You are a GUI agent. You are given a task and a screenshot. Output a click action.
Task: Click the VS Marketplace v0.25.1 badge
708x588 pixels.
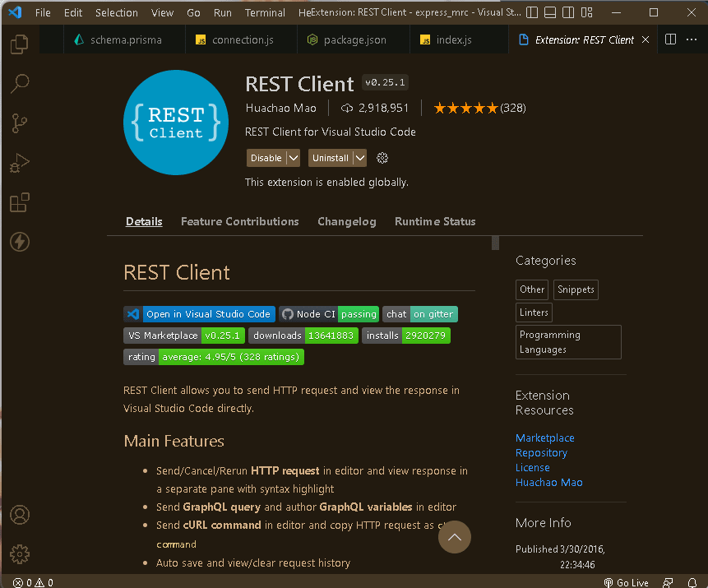pos(184,336)
